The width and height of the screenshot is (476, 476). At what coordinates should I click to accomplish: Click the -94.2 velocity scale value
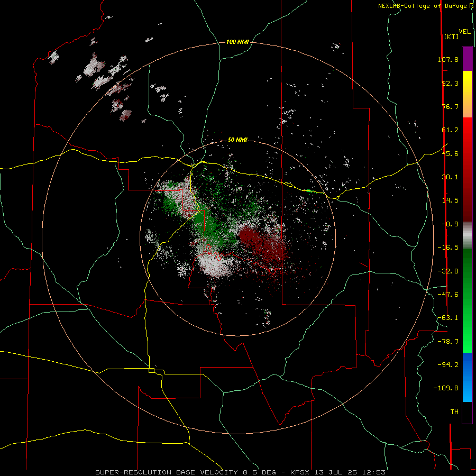[448, 364]
